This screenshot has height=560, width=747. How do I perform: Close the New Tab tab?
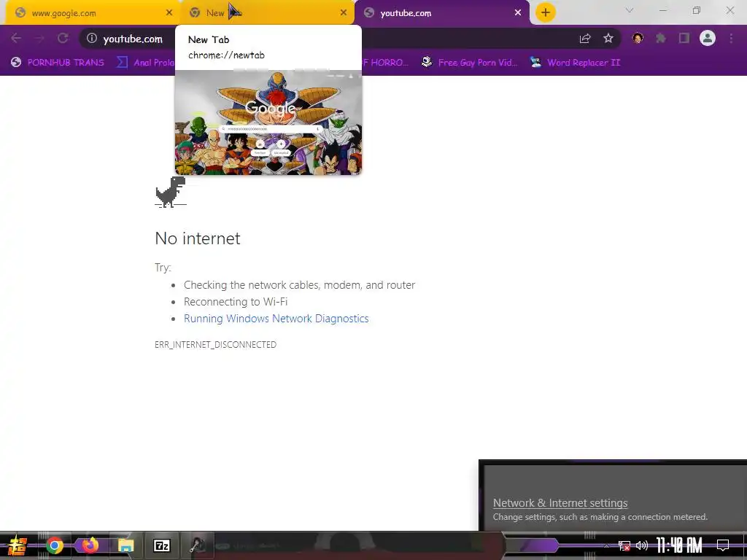[x=344, y=13]
